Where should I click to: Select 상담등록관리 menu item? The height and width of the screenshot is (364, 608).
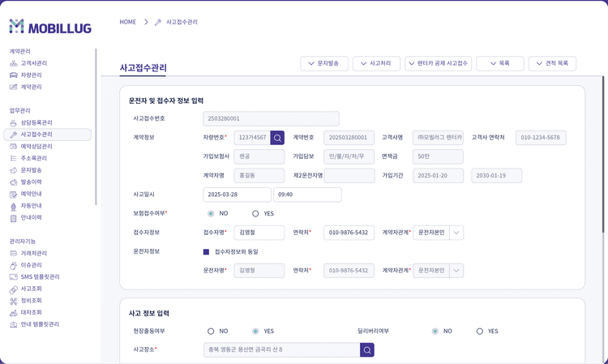coord(36,123)
